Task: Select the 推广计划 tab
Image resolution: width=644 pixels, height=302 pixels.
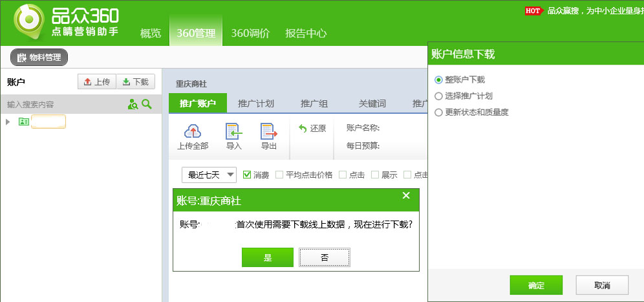Action: [256, 103]
